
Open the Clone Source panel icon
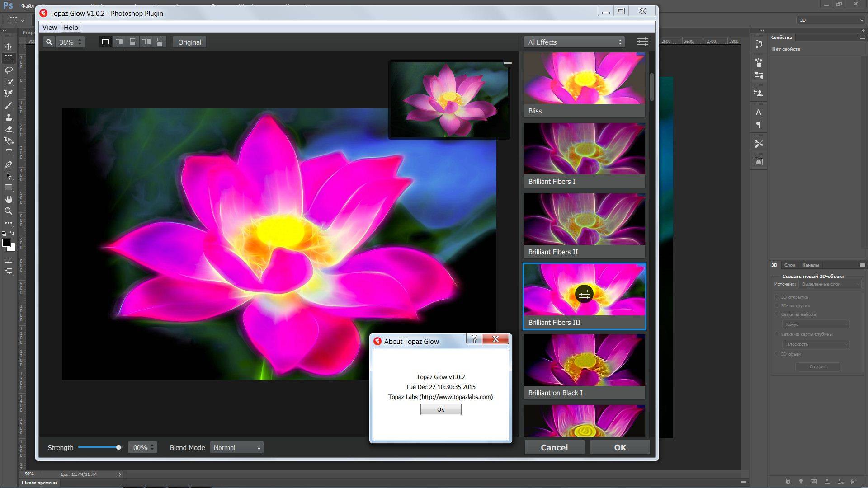[759, 94]
